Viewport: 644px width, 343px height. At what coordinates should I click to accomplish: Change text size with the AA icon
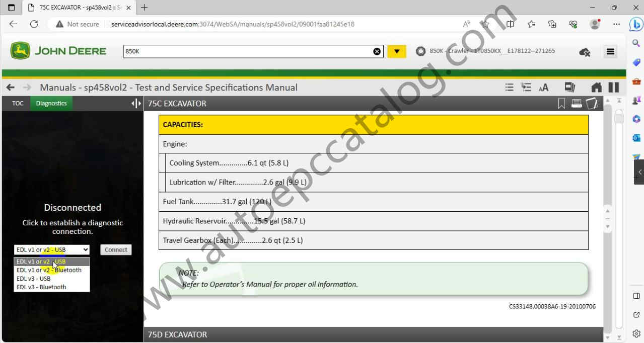click(543, 88)
